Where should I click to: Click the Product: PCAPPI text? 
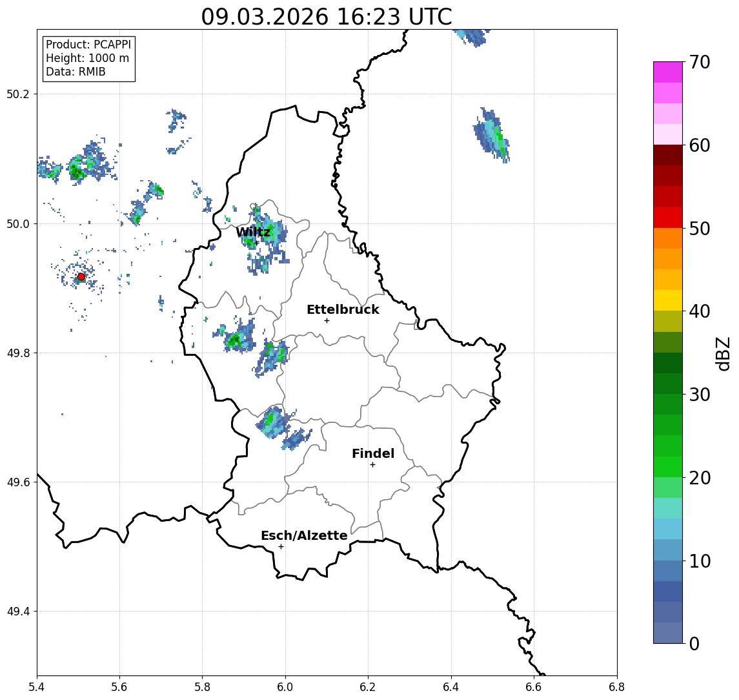tap(88, 45)
